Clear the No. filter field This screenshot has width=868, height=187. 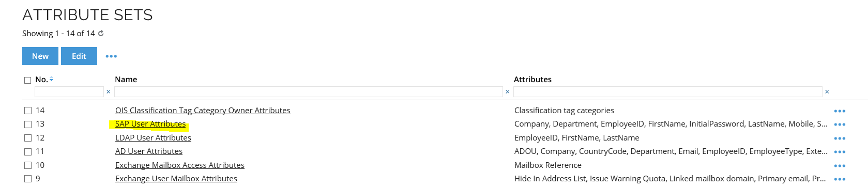click(x=108, y=92)
